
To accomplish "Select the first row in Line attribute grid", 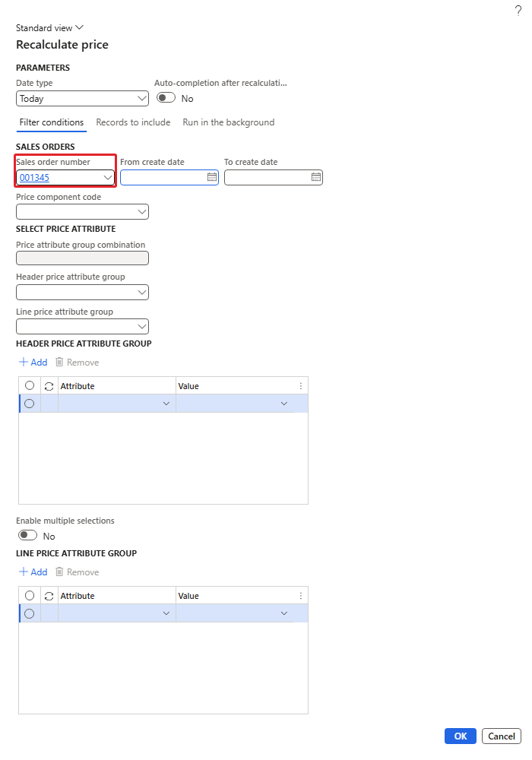I will tap(29, 613).
